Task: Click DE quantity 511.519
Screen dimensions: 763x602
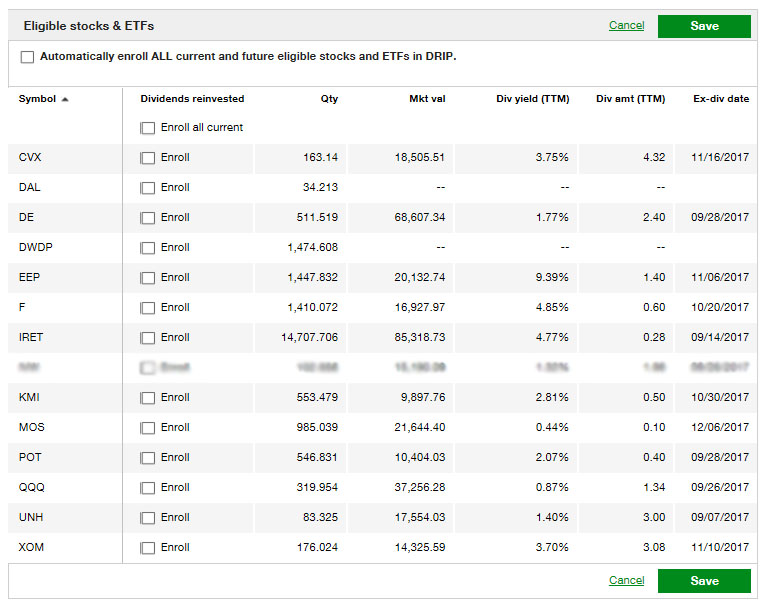Action: 317,217
